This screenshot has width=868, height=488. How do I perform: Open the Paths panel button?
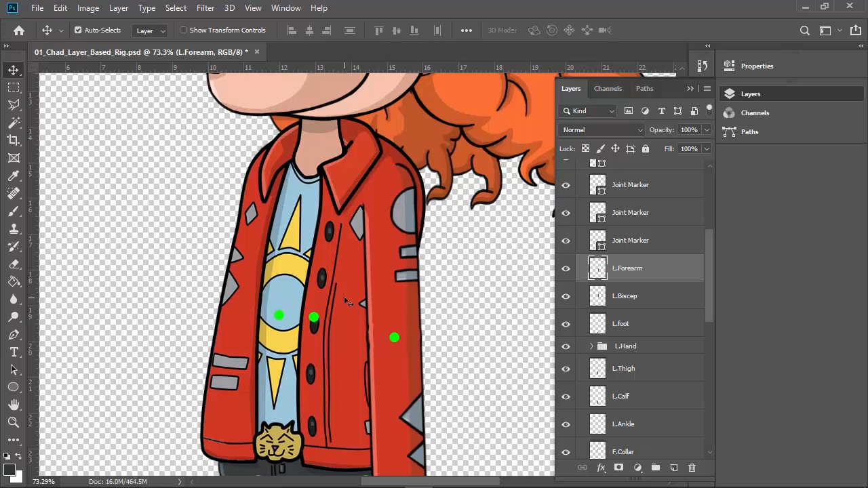pos(749,132)
